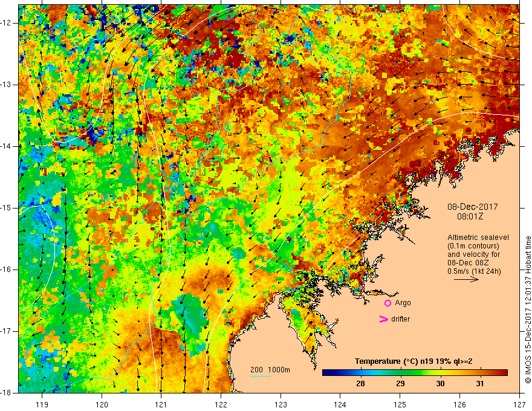Click the temperature colorbar near 30
The height and width of the screenshot is (411, 532).
pos(440,372)
